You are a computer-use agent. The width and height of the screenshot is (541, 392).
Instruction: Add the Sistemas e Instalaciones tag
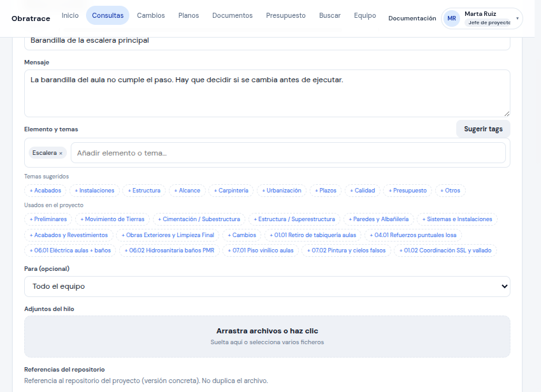click(x=457, y=219)
